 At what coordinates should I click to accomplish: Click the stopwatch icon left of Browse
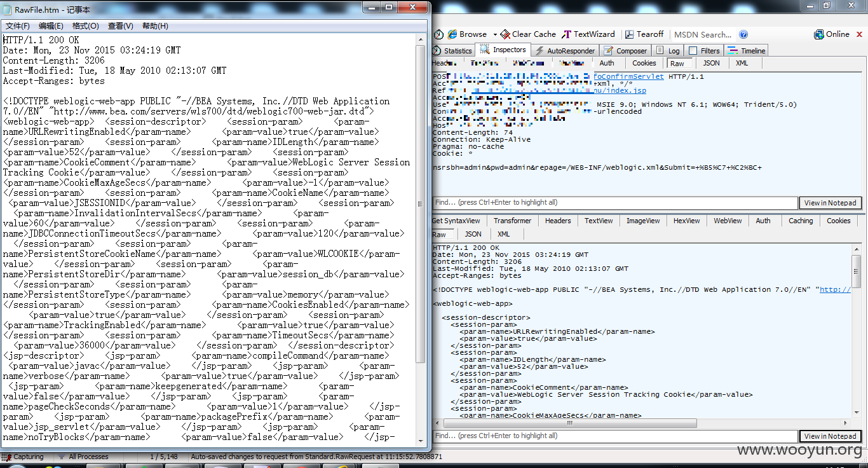(x=438, y=34)
